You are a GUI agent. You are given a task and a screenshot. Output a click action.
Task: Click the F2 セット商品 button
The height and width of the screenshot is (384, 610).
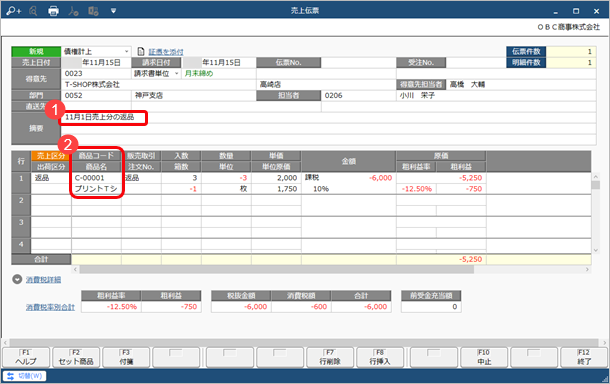(x=76, y=357)
